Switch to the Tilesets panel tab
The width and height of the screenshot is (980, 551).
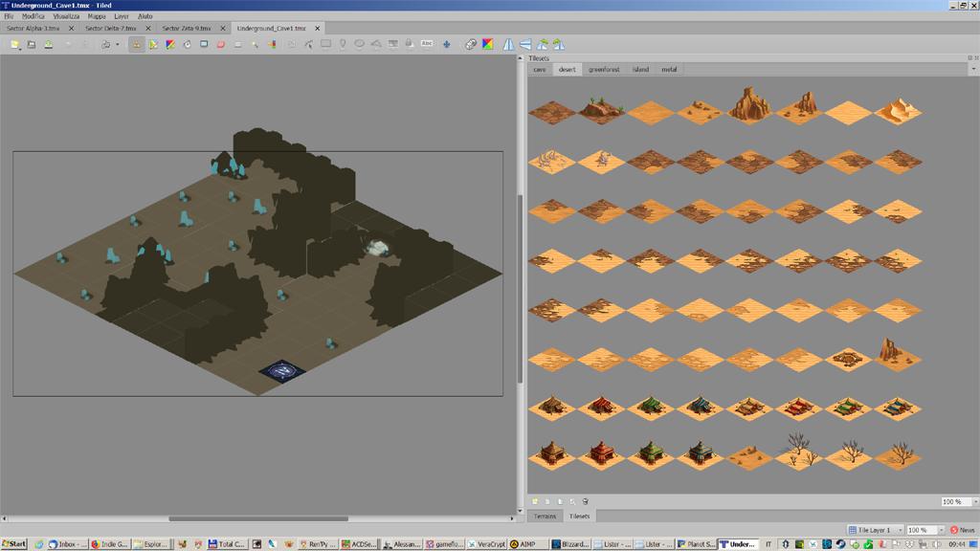pyautogui.click(x=579, y=516)
